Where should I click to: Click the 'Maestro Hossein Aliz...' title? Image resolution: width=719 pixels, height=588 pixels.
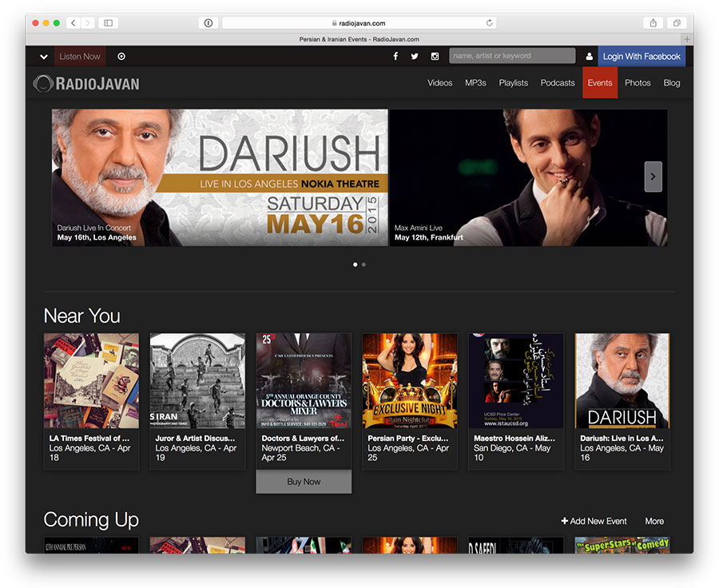point(514,438)
